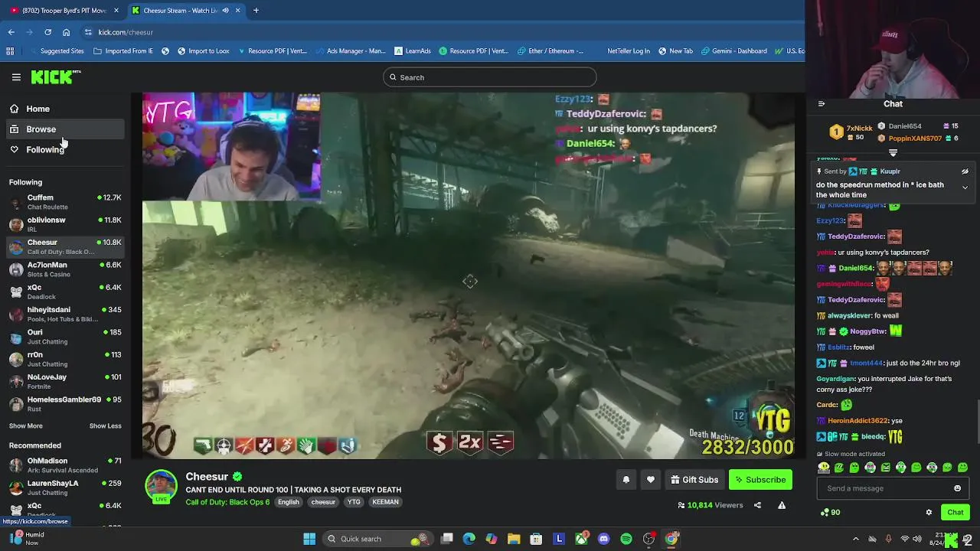Screen dimensions: 980x551
Task: Open a new browser tab
Action: (x=256, y=11)
